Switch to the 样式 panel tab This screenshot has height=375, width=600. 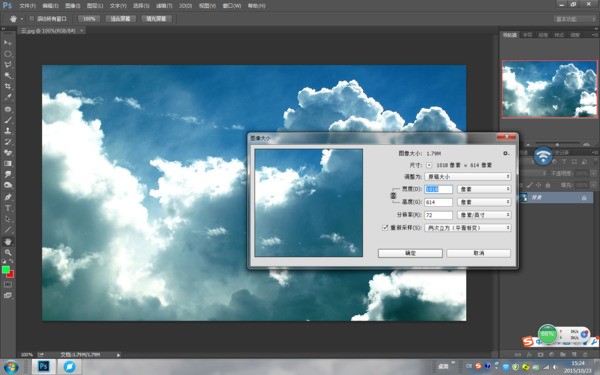tap(559, 35)
